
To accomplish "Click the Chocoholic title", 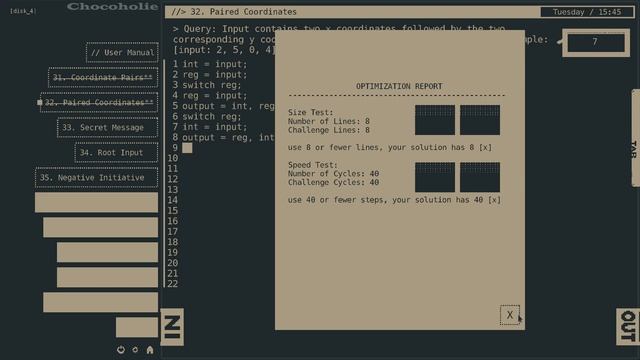I will pyautogui.click(x=113, y=7).
